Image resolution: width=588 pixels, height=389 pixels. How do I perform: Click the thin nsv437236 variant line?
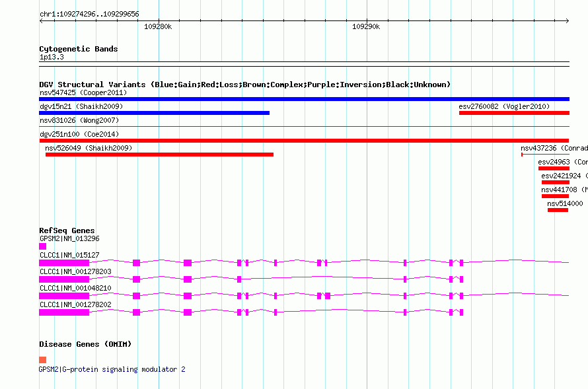pos(545,155)
